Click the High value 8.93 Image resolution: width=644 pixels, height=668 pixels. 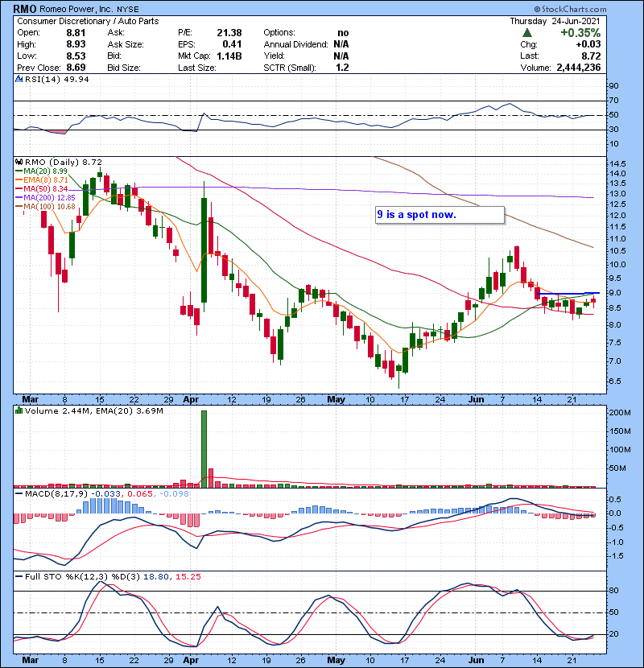pyautogui.click(x=76, y=44)
